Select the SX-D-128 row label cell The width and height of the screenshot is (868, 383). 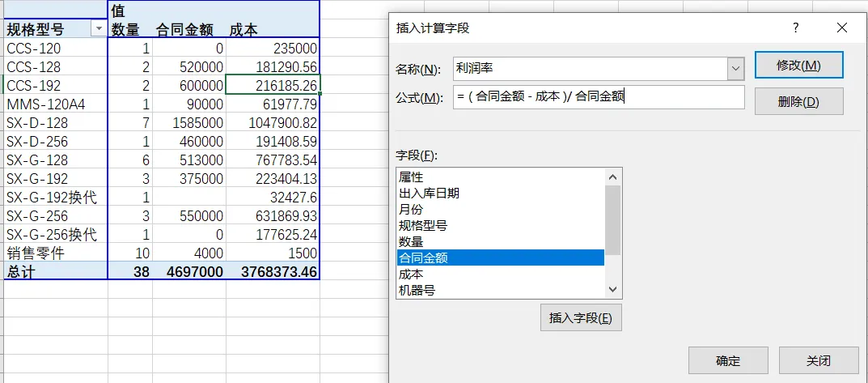coord(55,123)
